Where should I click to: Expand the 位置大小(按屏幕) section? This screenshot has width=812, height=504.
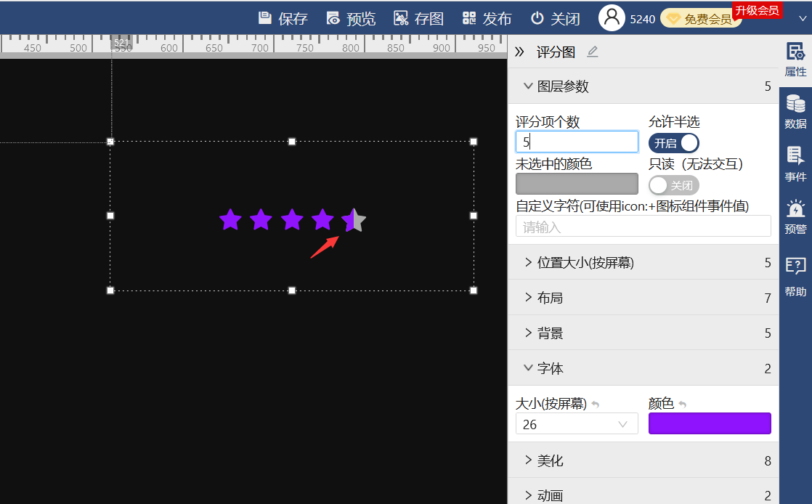[643, 263]
